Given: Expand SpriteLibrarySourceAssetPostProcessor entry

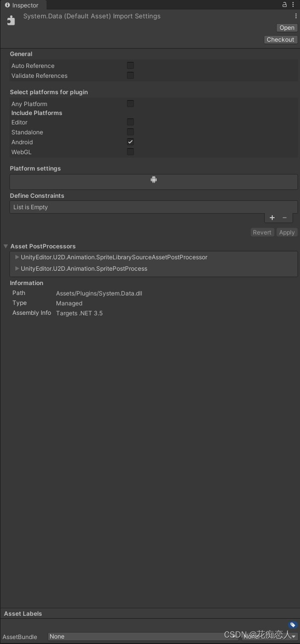Looking at the screenshot, I should [17, 257].
